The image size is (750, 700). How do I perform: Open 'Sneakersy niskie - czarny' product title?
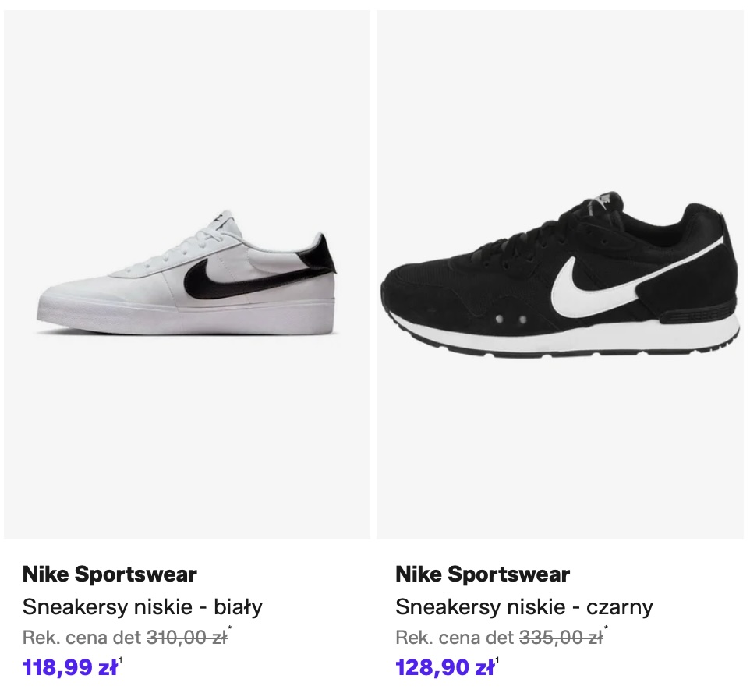pyautogui.click(x=524, y=606)
